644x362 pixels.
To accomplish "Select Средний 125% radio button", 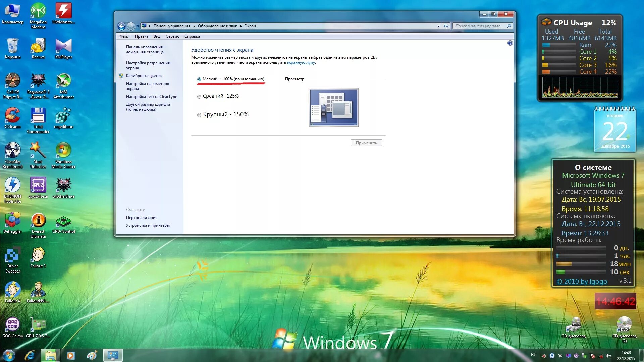I will point(199,97).
